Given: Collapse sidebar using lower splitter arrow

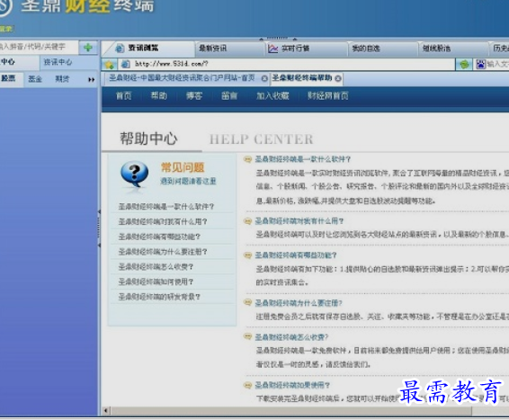Looking at the screenshot, I should [x=99, y=246].
